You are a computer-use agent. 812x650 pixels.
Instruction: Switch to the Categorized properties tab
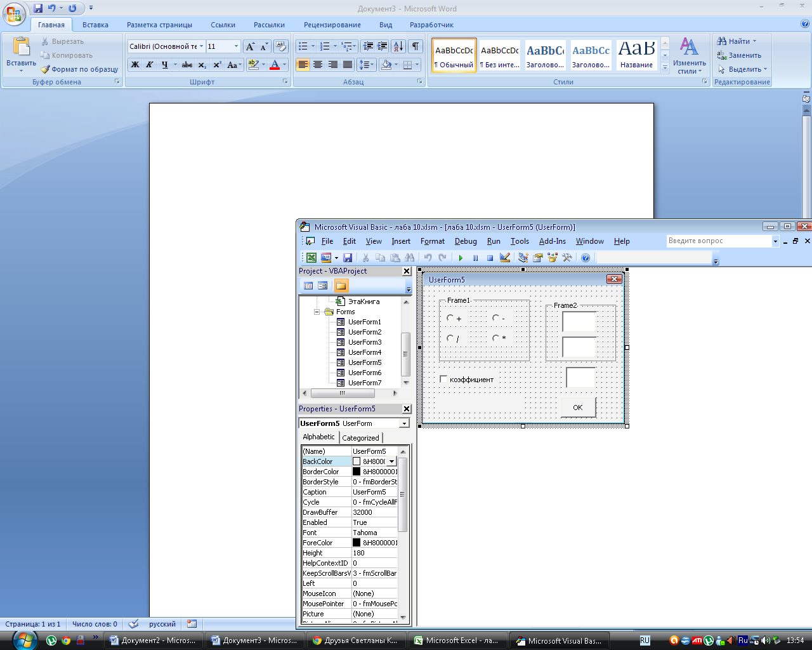(360, 438)
